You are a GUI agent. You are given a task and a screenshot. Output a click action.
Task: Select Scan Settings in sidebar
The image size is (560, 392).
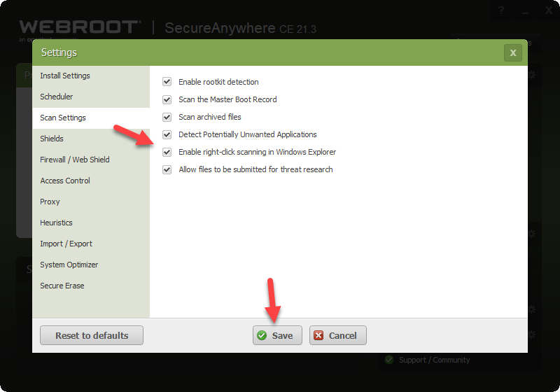[91, 118]
